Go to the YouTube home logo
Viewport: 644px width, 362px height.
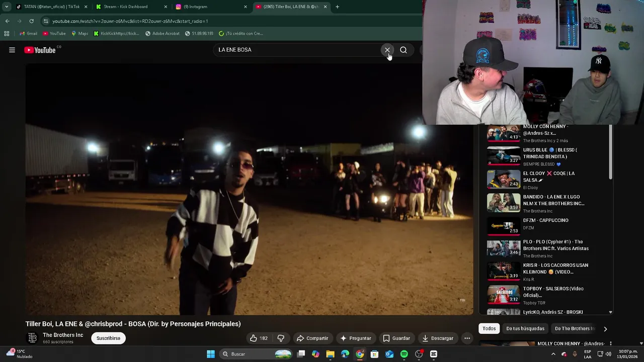click(x=40, y=50)
